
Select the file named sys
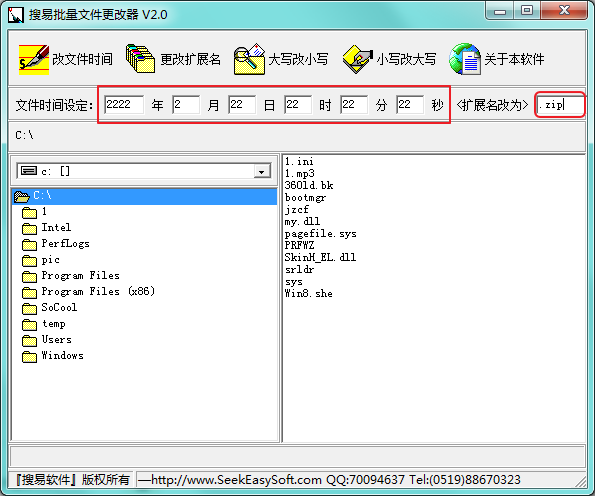point(294,282)
